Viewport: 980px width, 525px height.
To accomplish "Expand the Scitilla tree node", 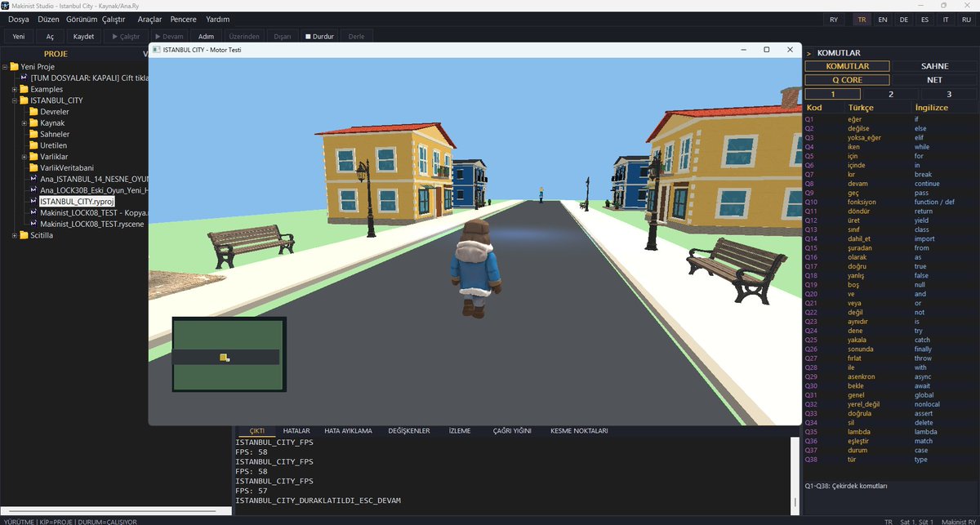I will [15, 235].
